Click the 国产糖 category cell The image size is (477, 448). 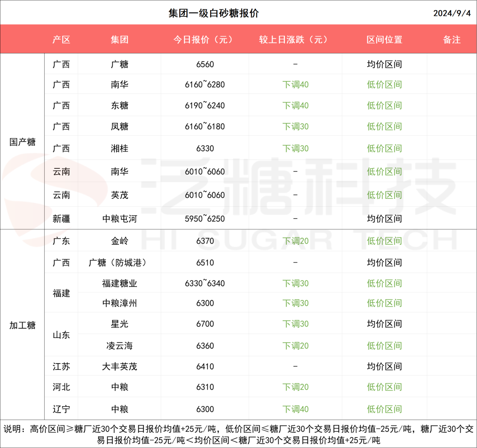(x=23, y=142)
